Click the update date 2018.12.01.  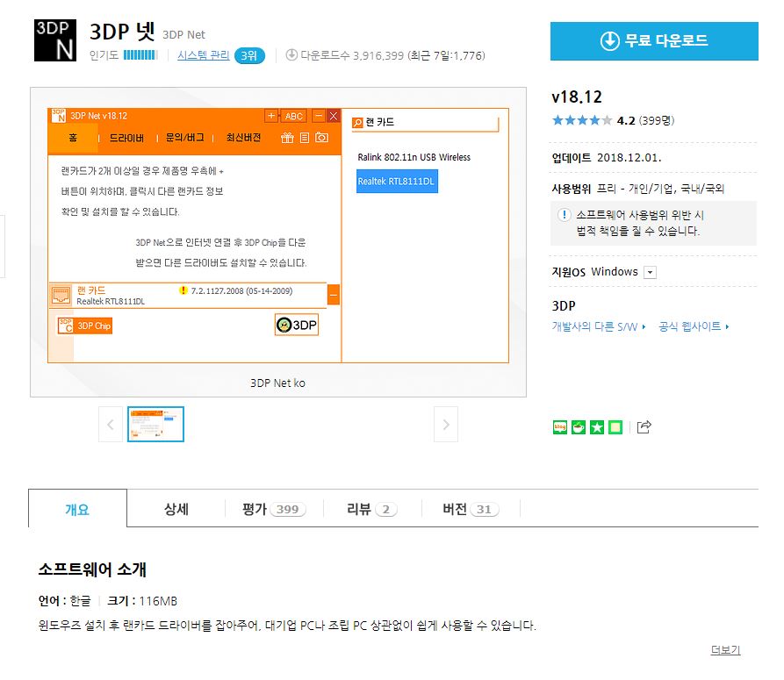(629, 158)
